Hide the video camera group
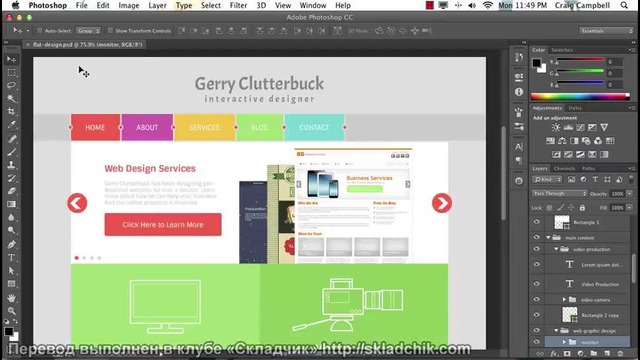640x360 pixels. click(536, 299)
